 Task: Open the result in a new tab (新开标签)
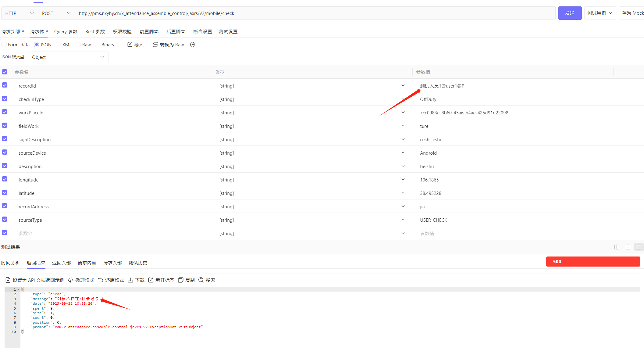coord(151,280)
